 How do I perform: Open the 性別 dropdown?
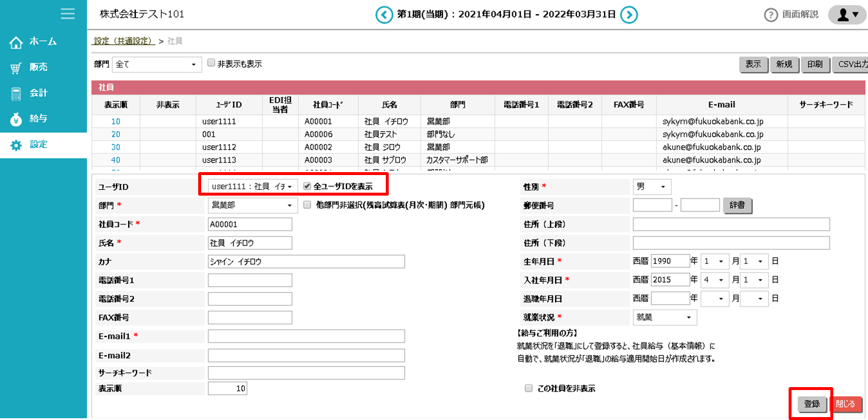point(652,187)
